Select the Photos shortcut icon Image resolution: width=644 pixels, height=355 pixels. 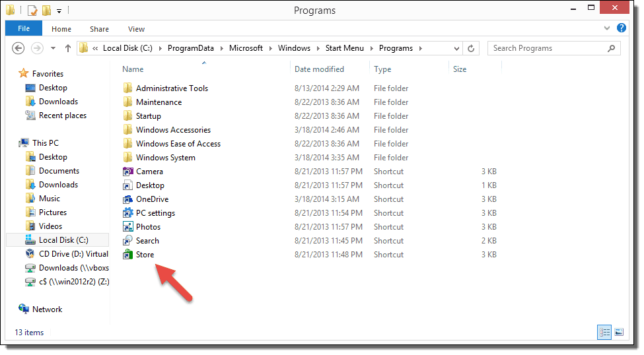[128, 227]
